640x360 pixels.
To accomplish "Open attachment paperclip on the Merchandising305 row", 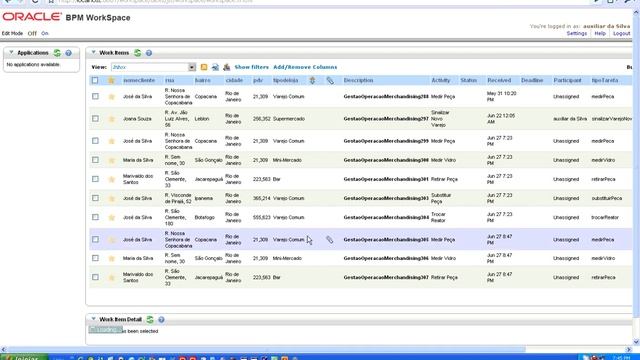I will 329,240.
